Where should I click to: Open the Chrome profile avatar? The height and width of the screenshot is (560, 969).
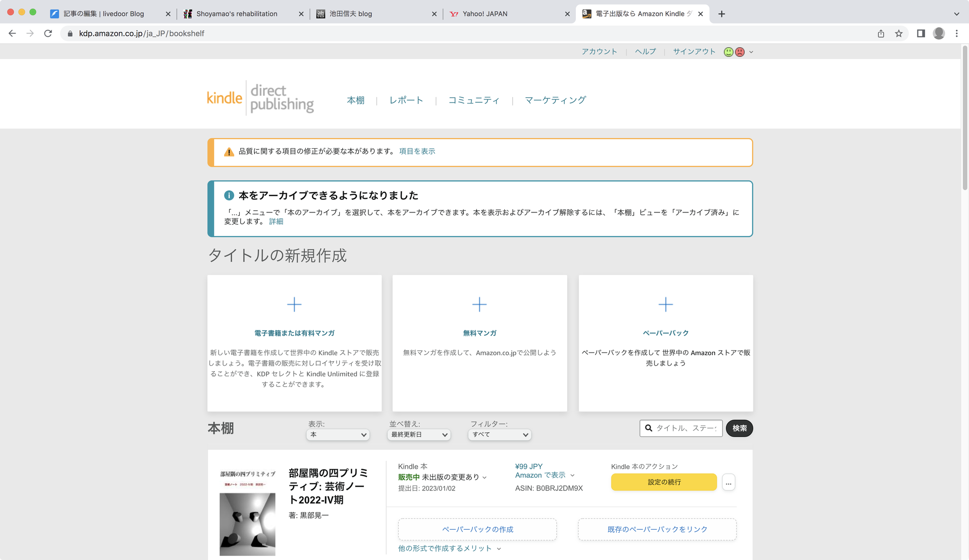(939, 33)
